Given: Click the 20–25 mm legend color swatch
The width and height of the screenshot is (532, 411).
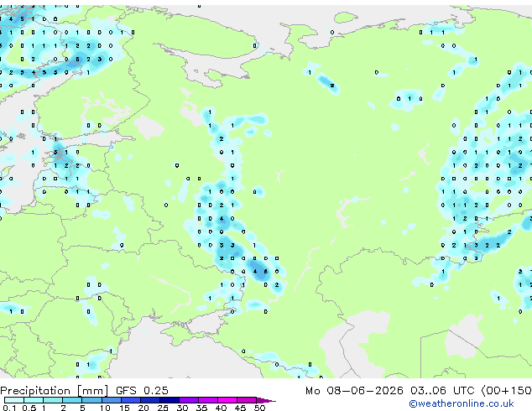Looking at the screenshot, I should (x=149, y=400).
